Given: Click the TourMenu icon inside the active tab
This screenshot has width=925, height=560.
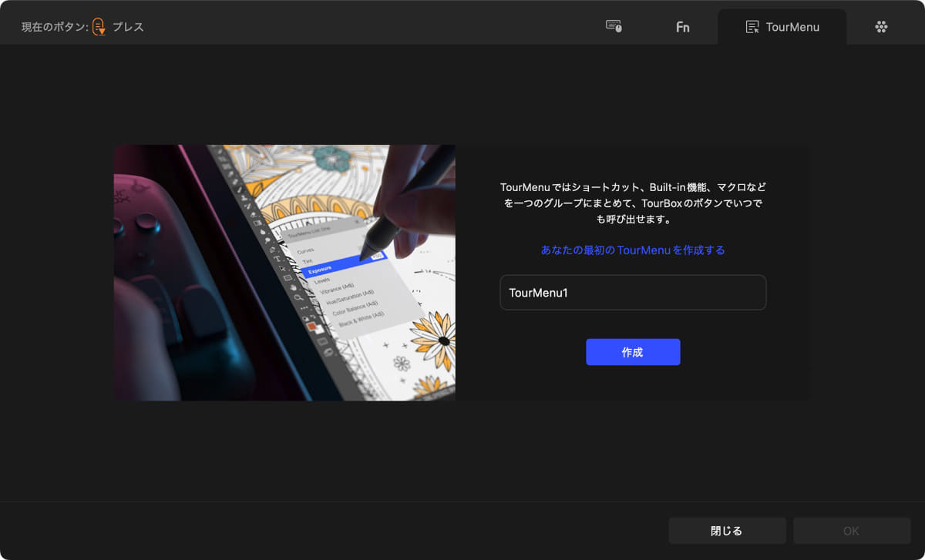Looking at the screenshot, I should (753, 25).
